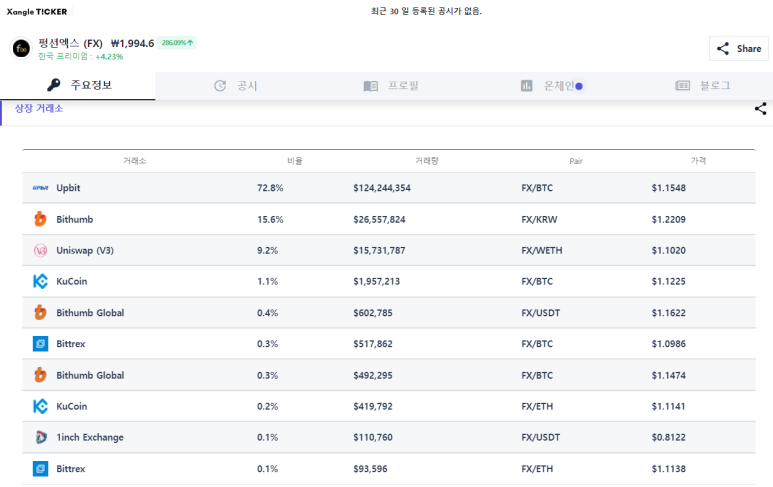Click share icon beside 상장 거래소 heading
773x487 pixels.
coord(760,108)
